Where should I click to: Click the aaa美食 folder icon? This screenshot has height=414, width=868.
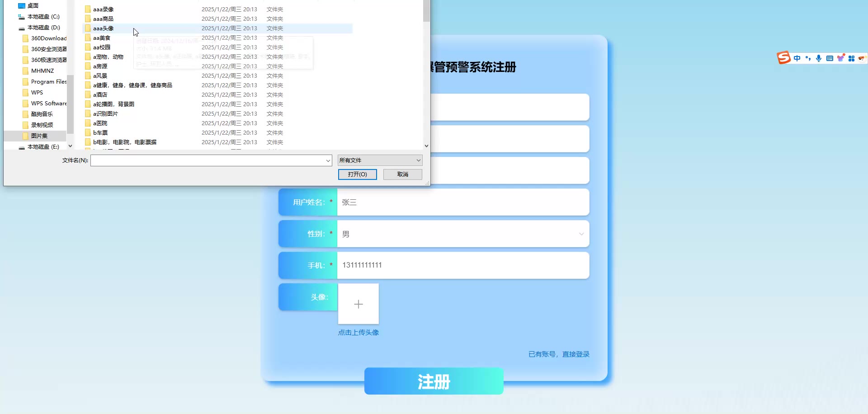click(88, 38)
